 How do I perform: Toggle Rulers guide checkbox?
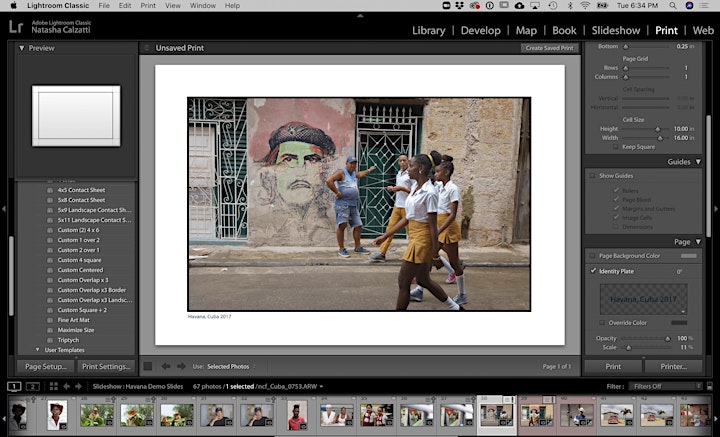616,190
